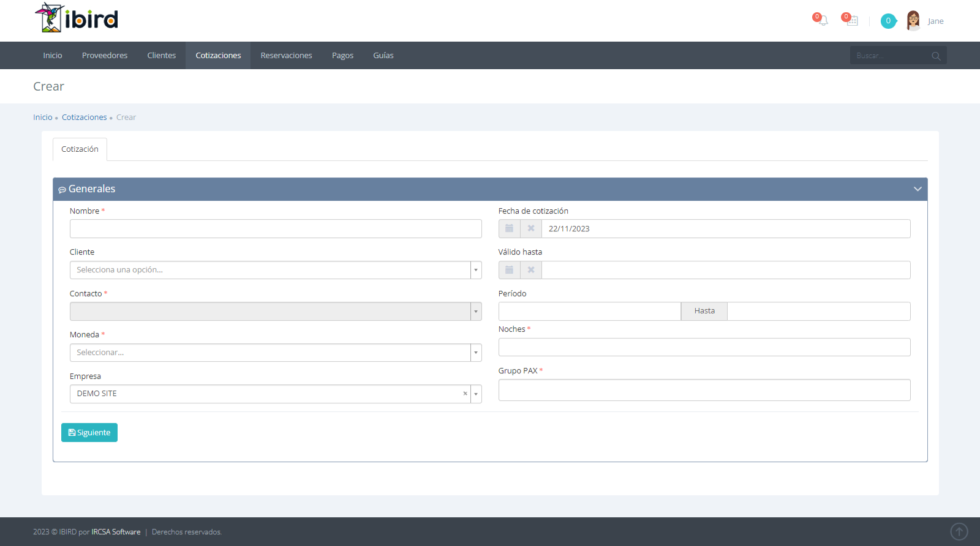
Task: Focus the Nombre text field
Action: pos(276,229)
